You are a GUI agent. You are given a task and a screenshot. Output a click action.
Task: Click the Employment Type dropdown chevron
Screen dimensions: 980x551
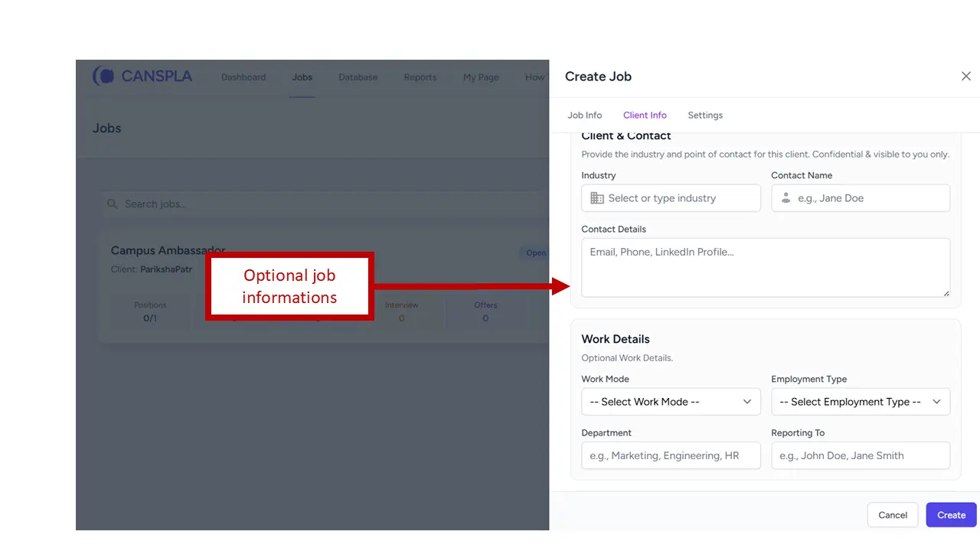[936, 402]
